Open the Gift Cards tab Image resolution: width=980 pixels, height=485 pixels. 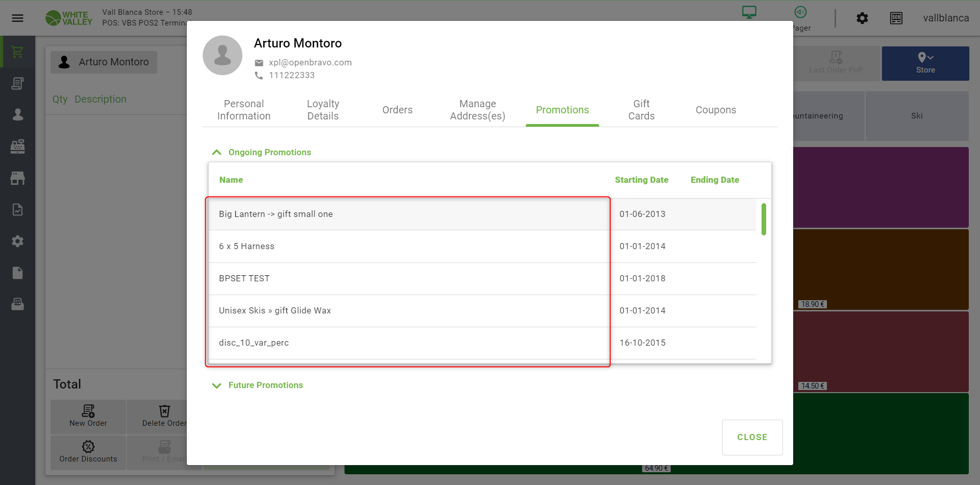[x=641, y=110]
